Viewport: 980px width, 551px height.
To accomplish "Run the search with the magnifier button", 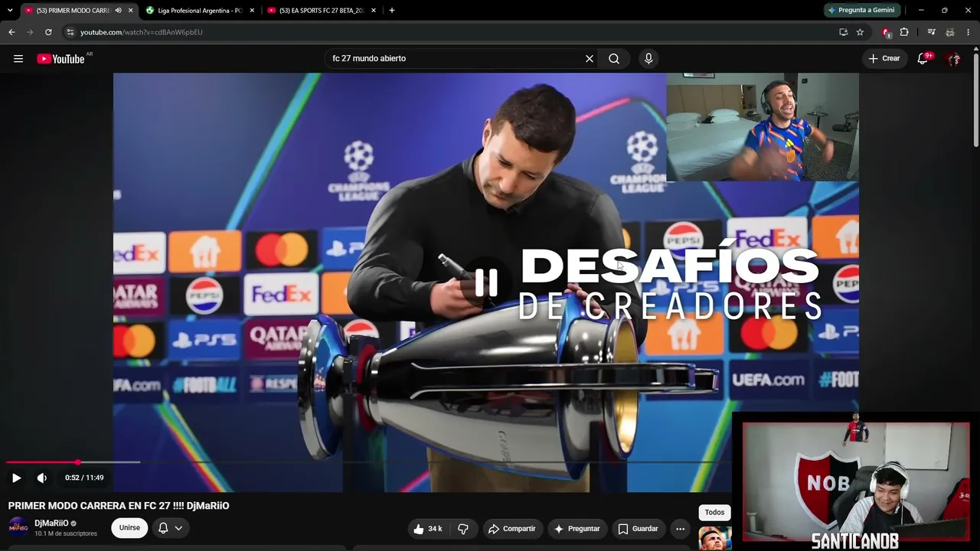I will pyautogui.click(x=614, y=59).
